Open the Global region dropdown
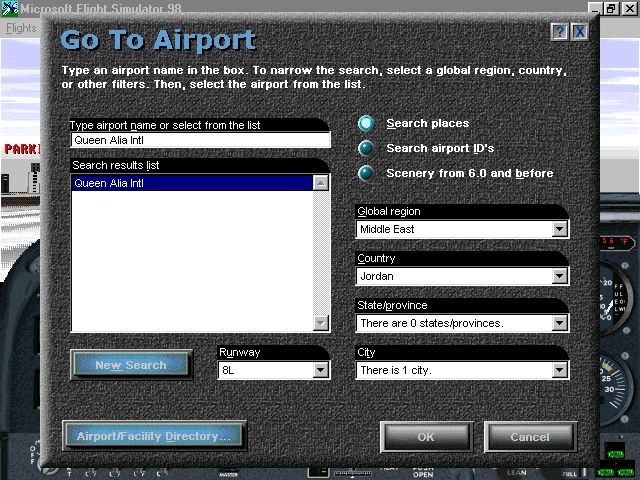 560,229
